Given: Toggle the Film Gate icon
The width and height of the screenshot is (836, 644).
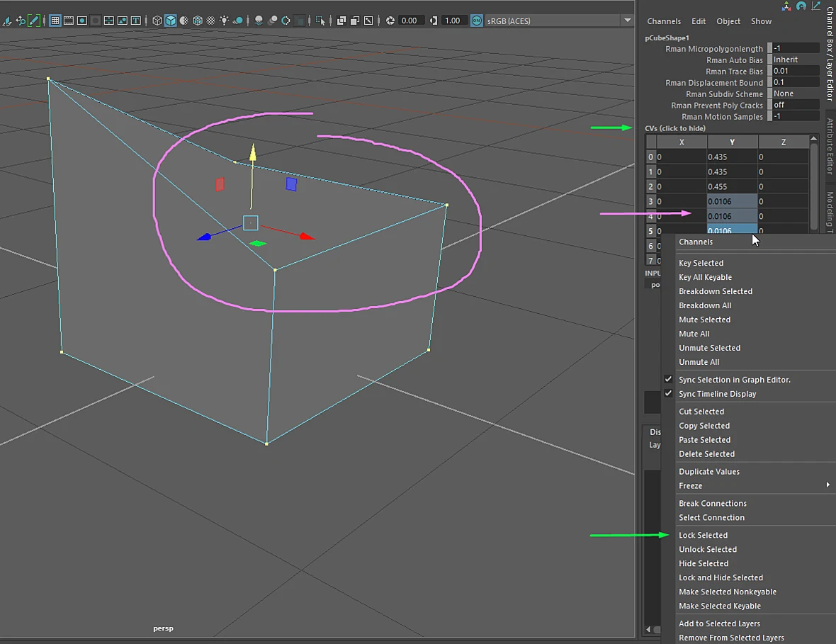Looking at the screenshot, I should click(x=69, y=21).
